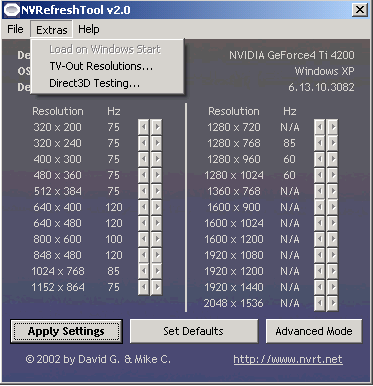Increase Hz for 1600 x 1024
The width and height of the screenshot is (373, 386).
332,223
